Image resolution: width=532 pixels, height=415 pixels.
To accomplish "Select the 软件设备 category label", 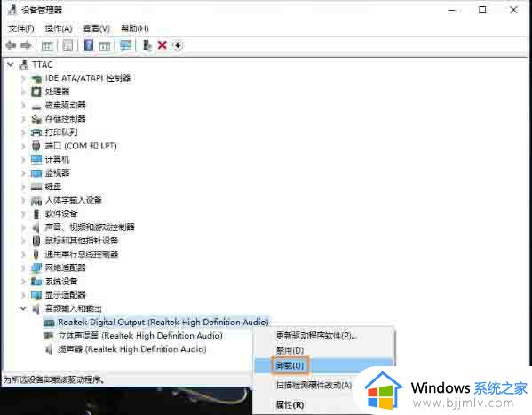I will [61, 213].
